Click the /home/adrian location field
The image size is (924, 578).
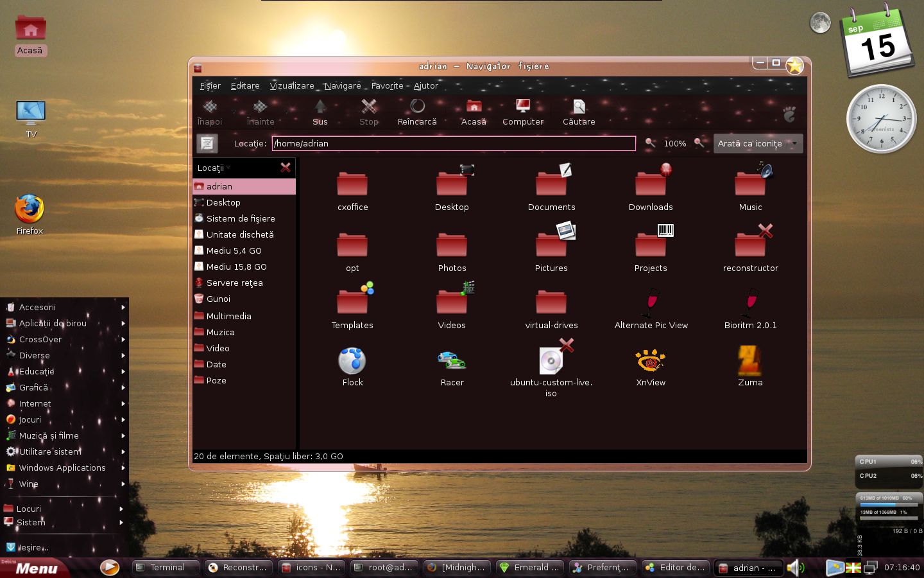coord(454,143)
